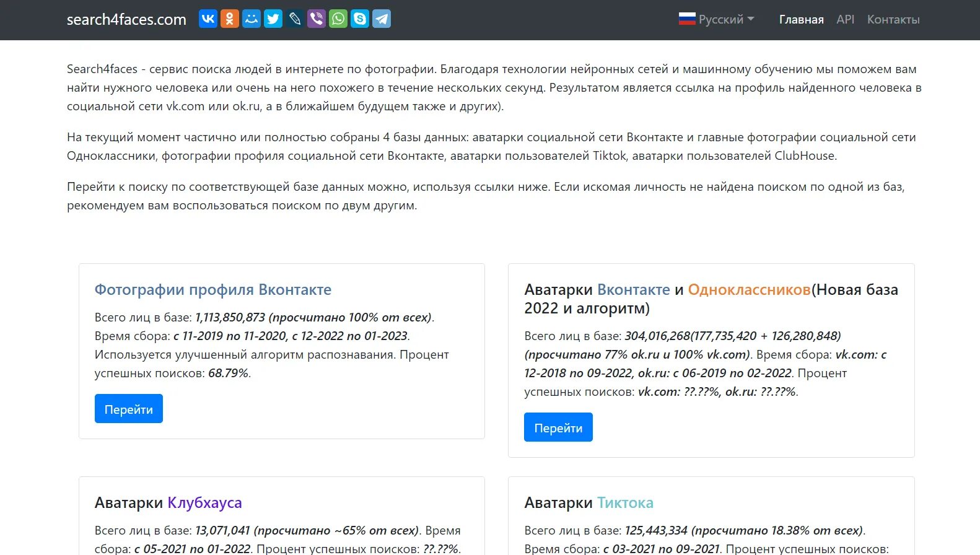
Task: Share via the Moy Mir smiley icon
Action: pyautogui.click(x=252, y=19)
